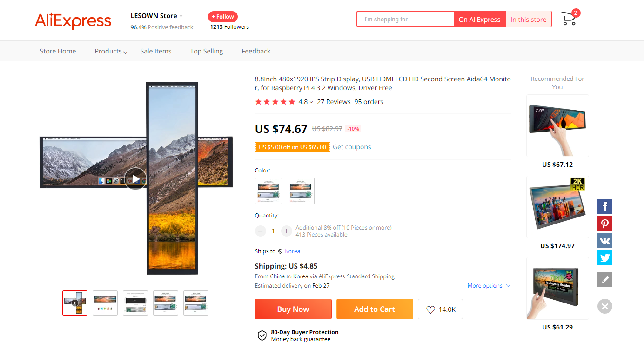The width and height of the screenshot is (644, 362).
Task: Play the product video
Action: (135, 179)
